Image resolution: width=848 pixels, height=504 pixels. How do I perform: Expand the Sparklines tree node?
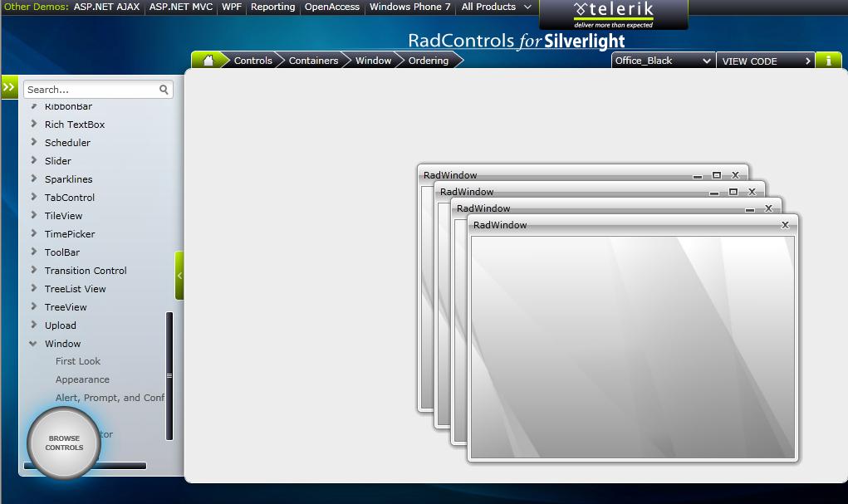coord(33,179)
